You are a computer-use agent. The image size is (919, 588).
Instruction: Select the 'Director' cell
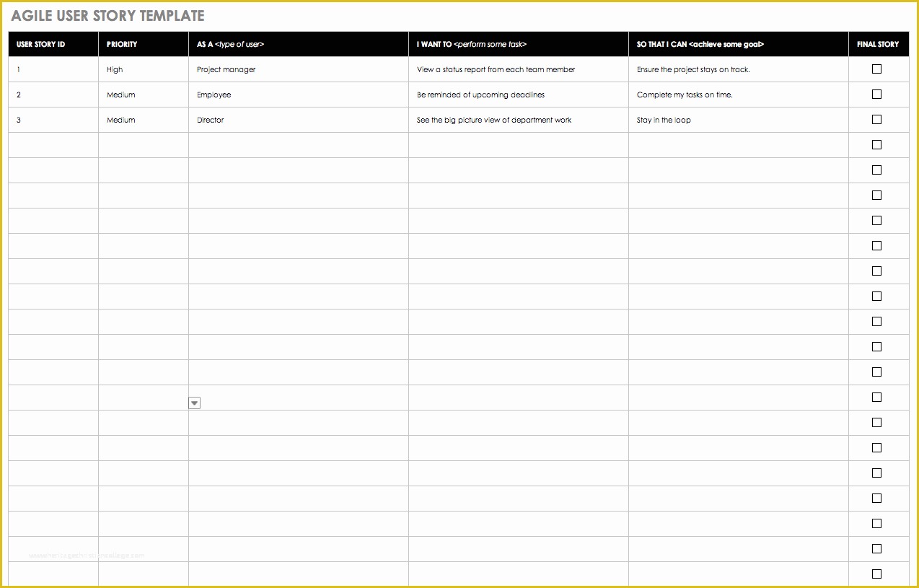coord(299,120)
